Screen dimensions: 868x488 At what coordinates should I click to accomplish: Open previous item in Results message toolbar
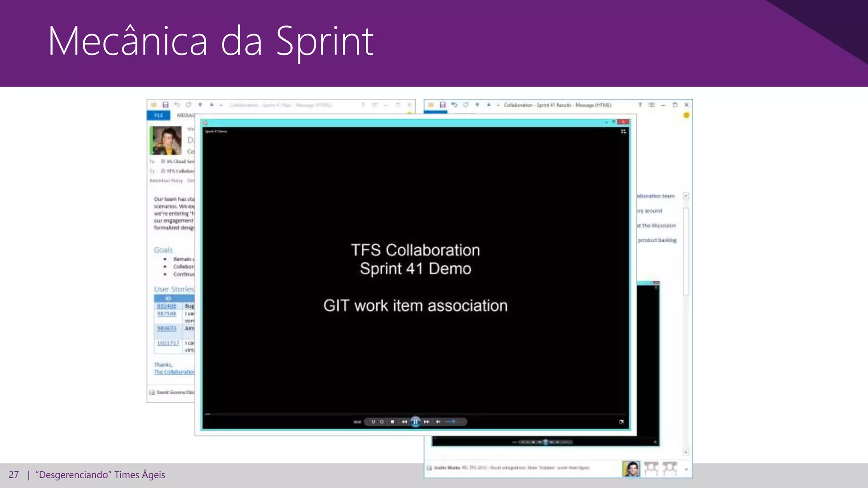tap(477, 105)
